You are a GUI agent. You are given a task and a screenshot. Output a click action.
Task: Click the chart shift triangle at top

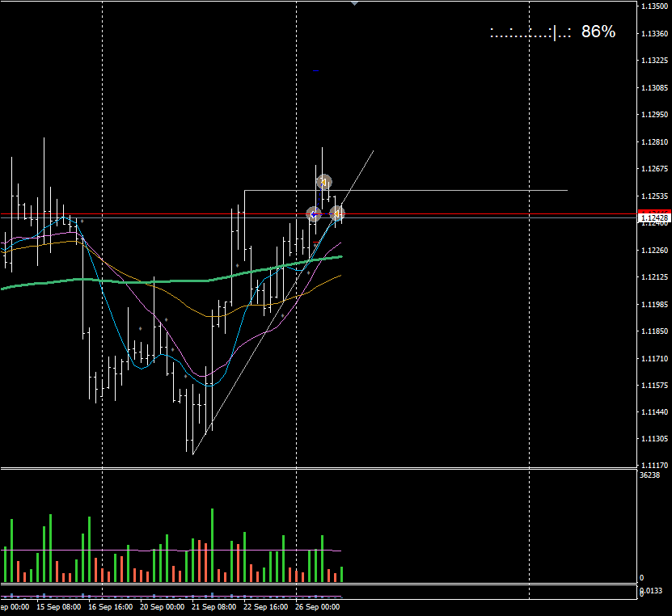(x=353, y=3)
